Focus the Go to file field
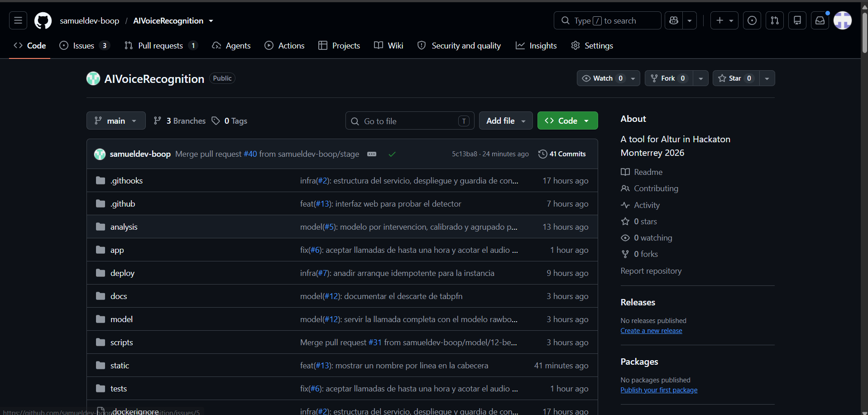Viewport: 868px width, 415px height. (410, 121)
